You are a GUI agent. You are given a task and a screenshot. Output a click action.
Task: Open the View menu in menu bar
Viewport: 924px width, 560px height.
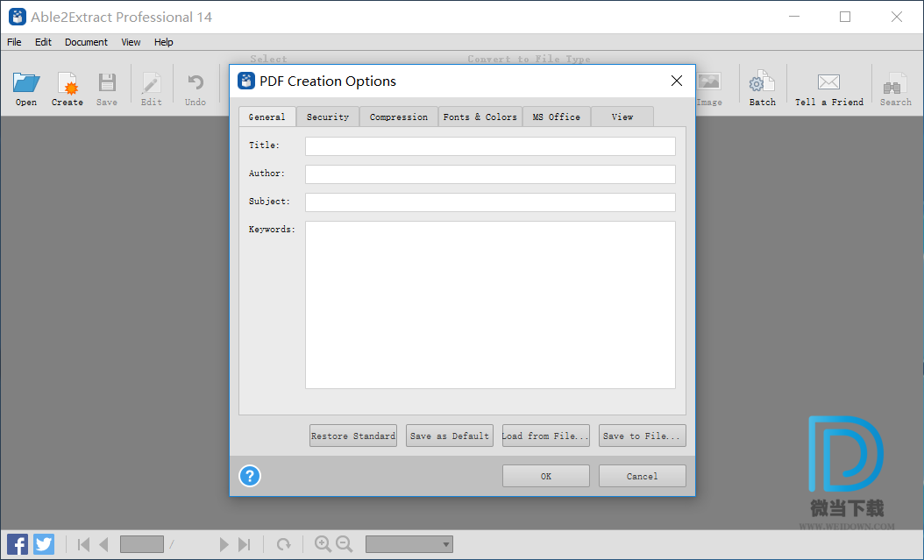click(131, 42)
